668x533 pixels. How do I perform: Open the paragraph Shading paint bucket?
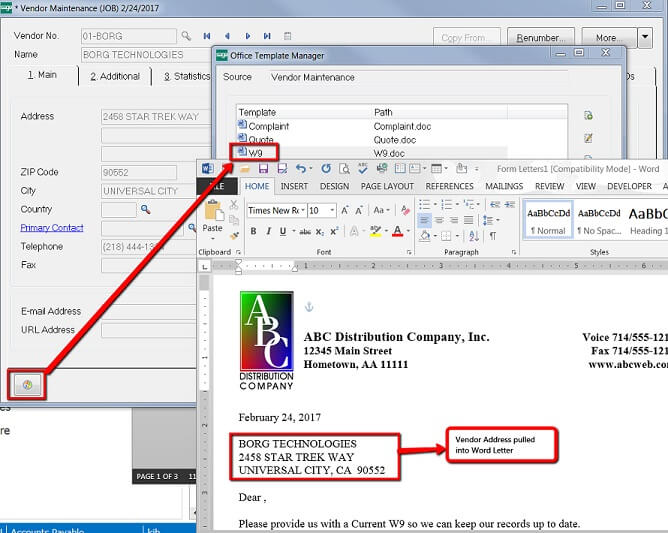click(425, 236)
